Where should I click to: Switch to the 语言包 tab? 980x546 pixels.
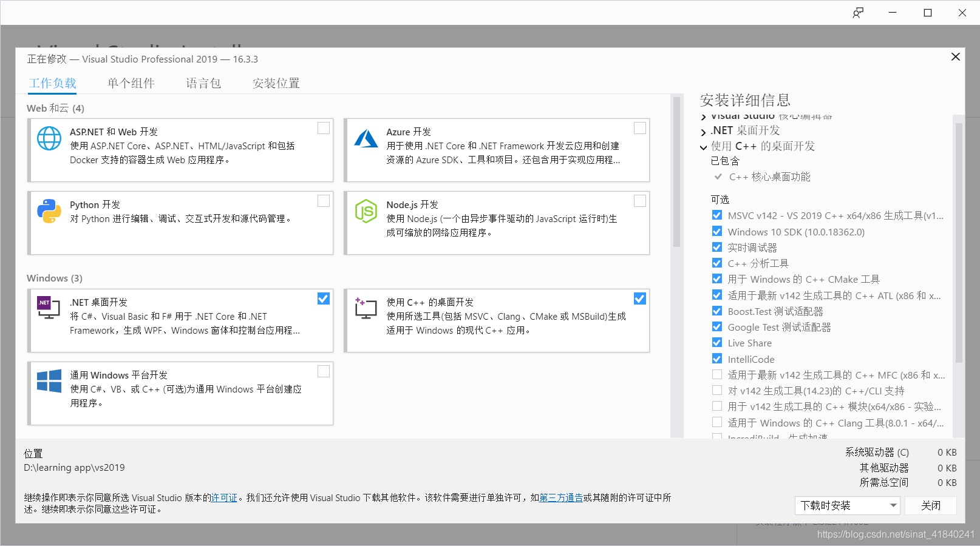(x=203, y=83)
